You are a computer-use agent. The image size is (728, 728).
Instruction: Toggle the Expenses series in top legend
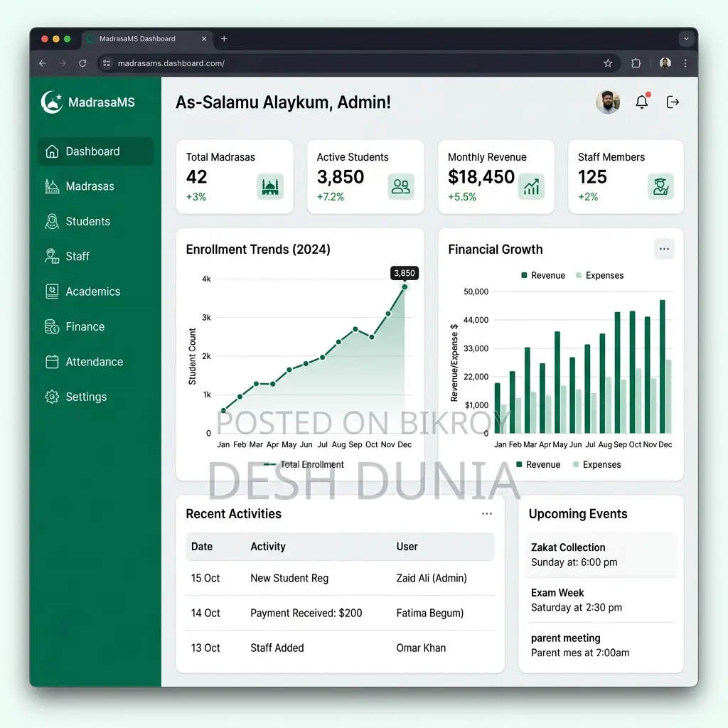pos(599,275)
